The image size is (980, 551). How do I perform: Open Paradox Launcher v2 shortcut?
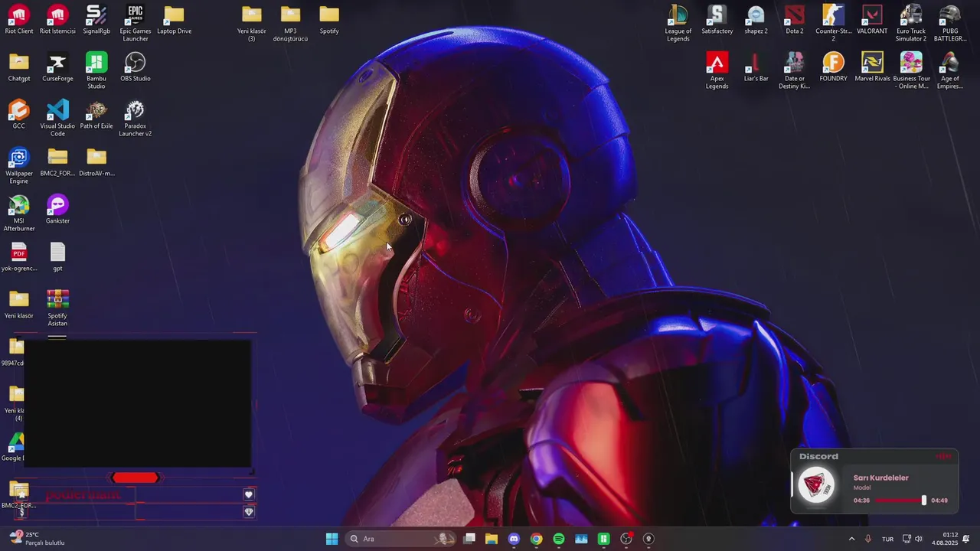click(136, 118)
